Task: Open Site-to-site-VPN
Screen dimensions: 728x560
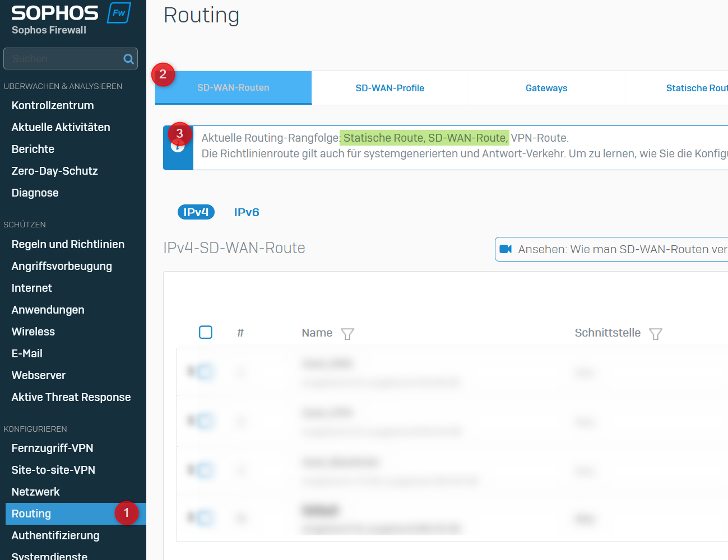Action: point(53,470)
